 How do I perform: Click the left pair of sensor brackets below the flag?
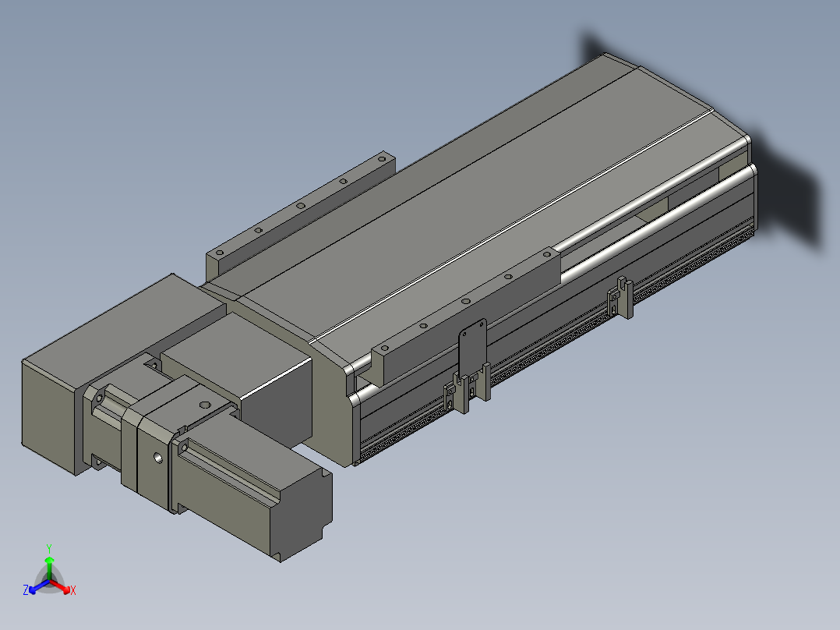click(466, 389)
